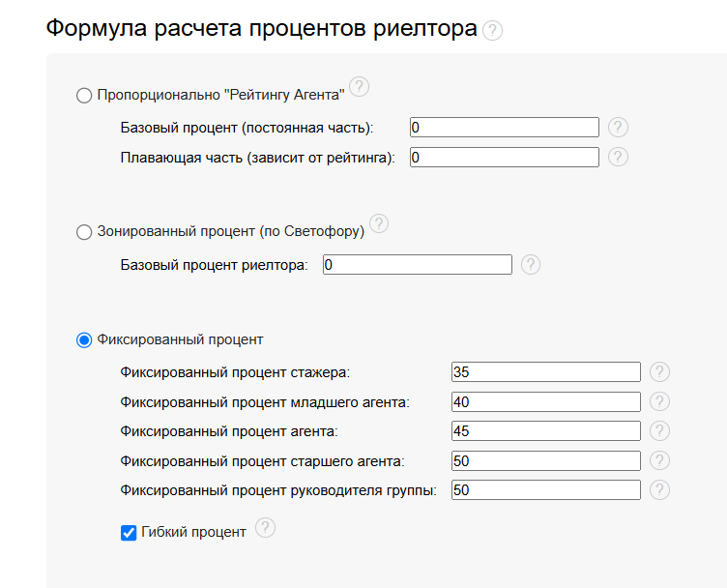The image size is (727, 588).
Task: Click help icon beside Фиксированный процент агента
Action: coord(659,431)
